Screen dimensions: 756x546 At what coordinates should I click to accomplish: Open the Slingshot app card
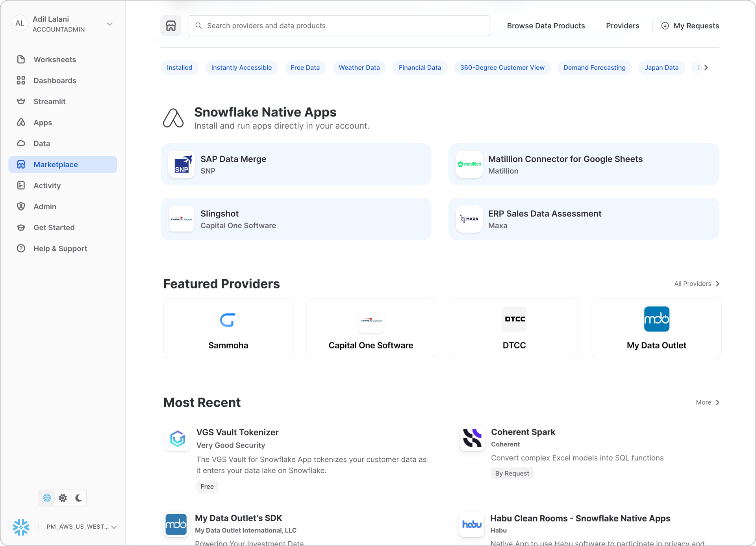(x=296, y=219)
